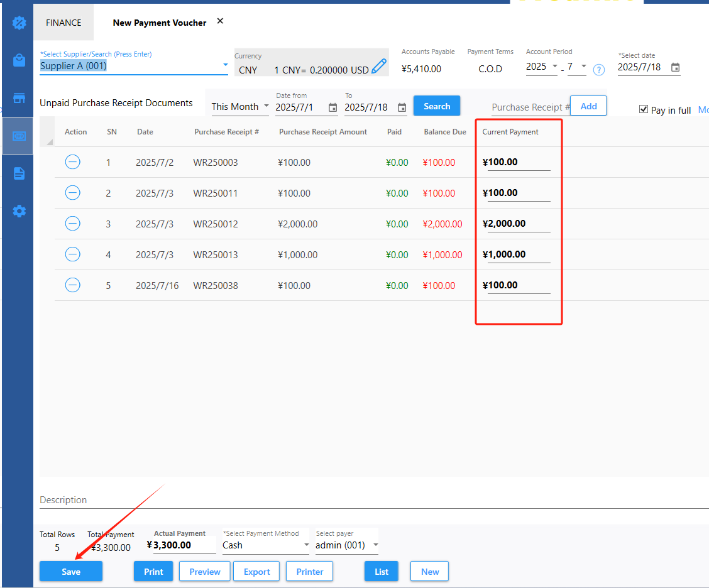This screenshot has width=709, height=588.
Task: Switch to the FINANCE tab
Action: (63, 23)
